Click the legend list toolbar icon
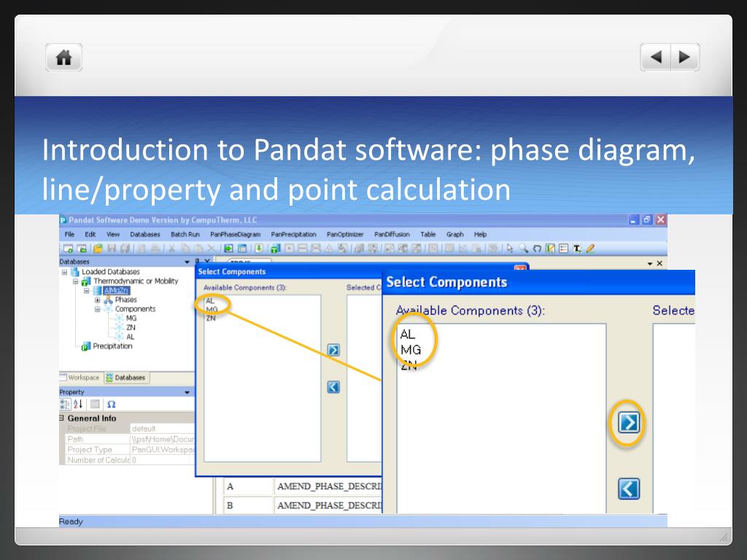This screenshot has height=560, width=747. (564, 249)
